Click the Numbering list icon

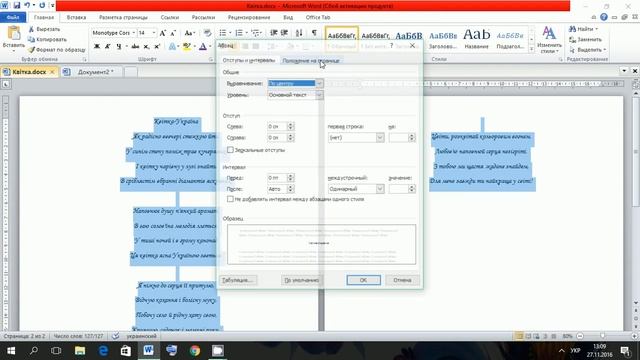tap(239, 33)
